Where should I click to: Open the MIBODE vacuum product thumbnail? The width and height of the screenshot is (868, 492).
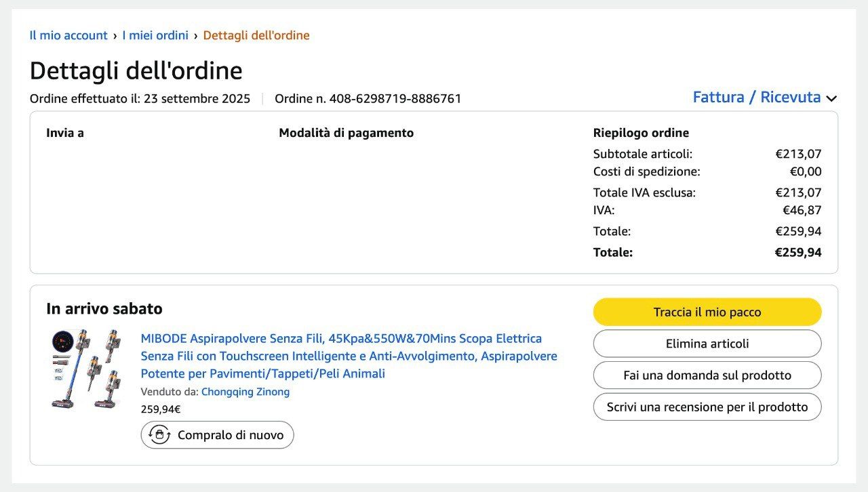[x=87, y=369]
